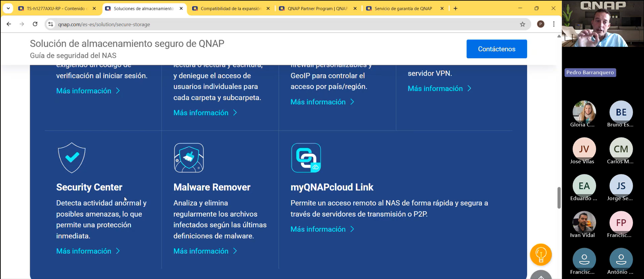Select the FP participant avatar
This screenshot has height=279, width=644.
click(x=621, y=223)
